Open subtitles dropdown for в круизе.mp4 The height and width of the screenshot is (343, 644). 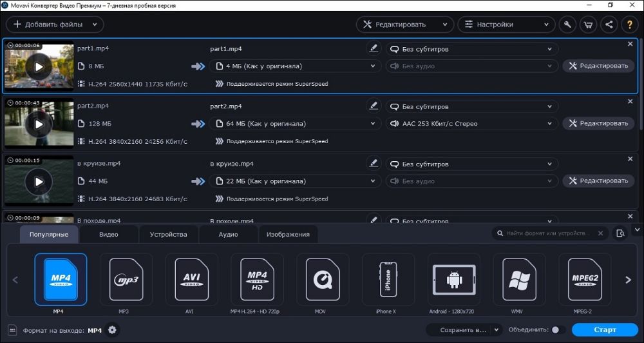point(471,164)
